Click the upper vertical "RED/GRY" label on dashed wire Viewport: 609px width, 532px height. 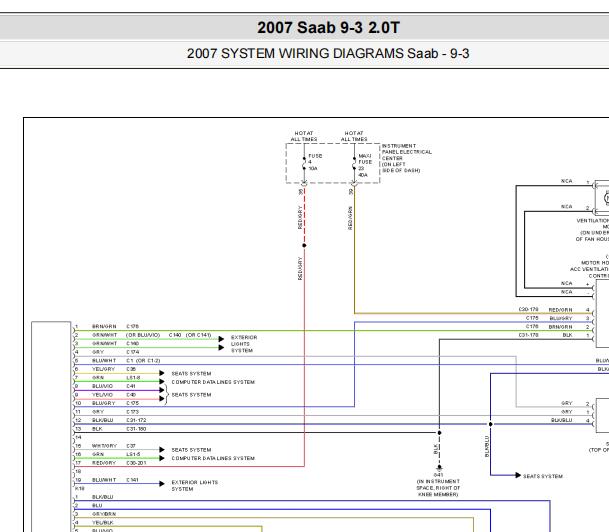(x=300, y=217)
